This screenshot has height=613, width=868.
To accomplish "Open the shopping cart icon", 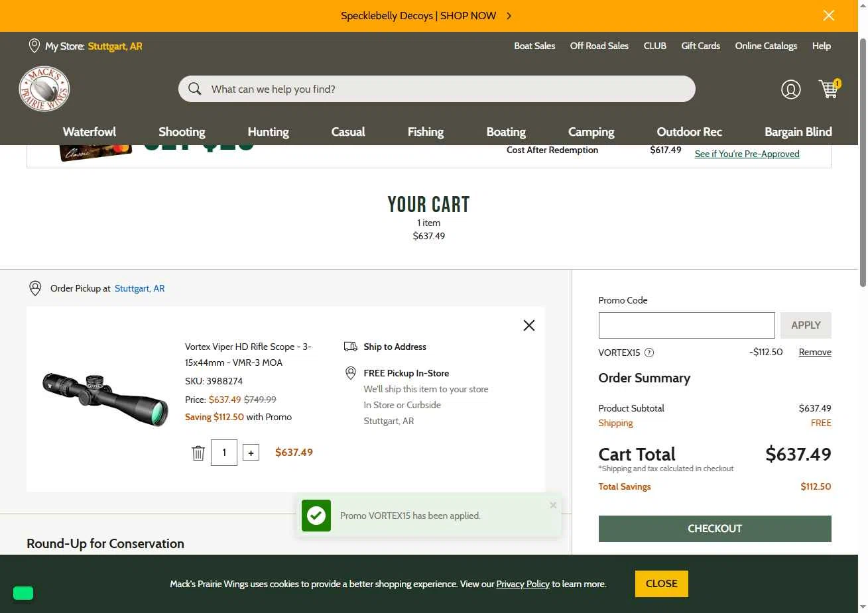I will 829,89.
